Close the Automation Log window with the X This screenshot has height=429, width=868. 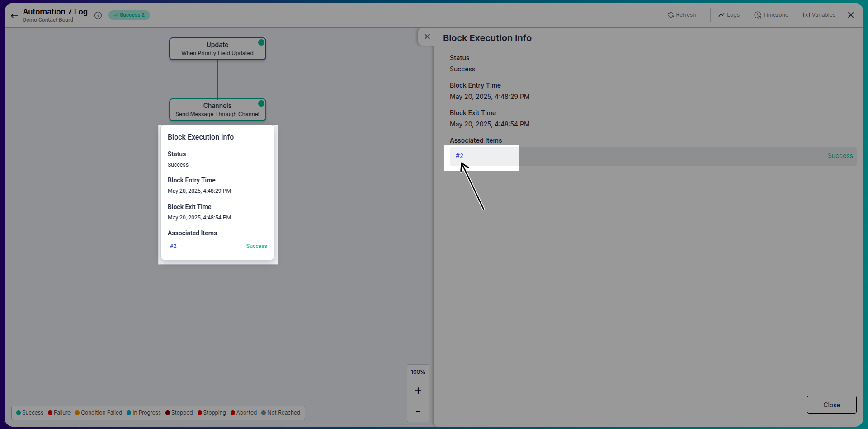(x=851, y=15)
